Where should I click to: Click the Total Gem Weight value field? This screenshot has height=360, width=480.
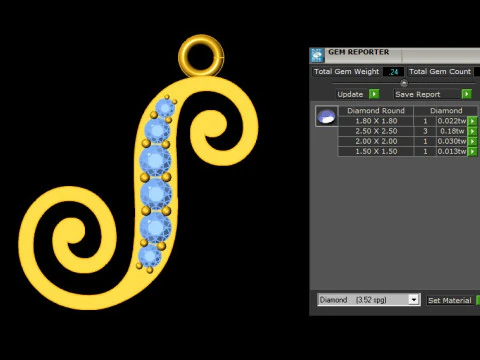393,72
